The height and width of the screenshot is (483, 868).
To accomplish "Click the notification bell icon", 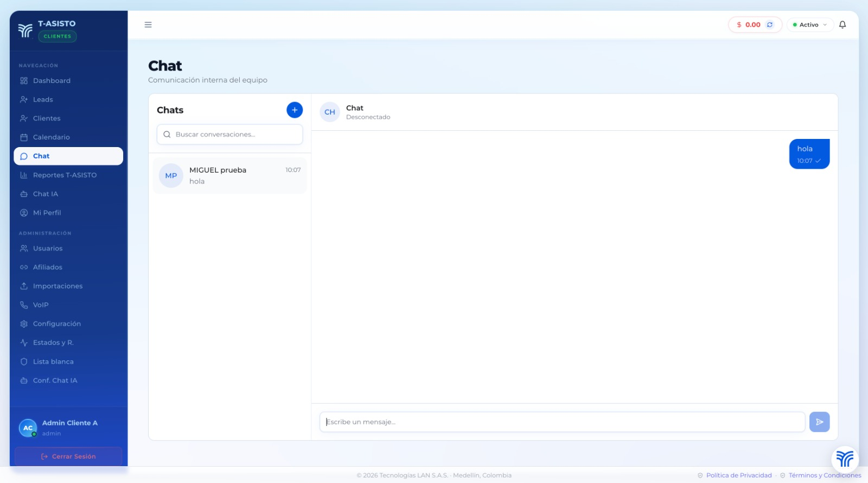I will coord(842,25).
